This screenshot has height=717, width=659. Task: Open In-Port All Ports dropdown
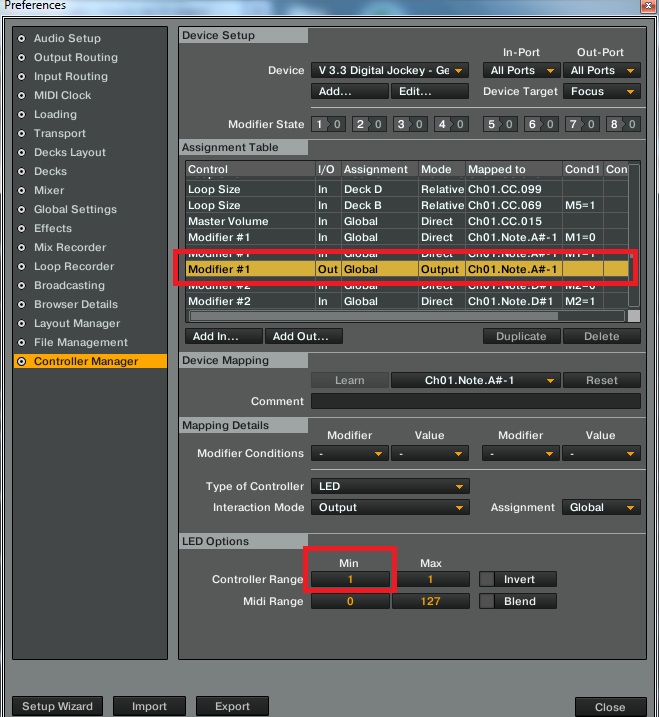click(x=521, y=70)
